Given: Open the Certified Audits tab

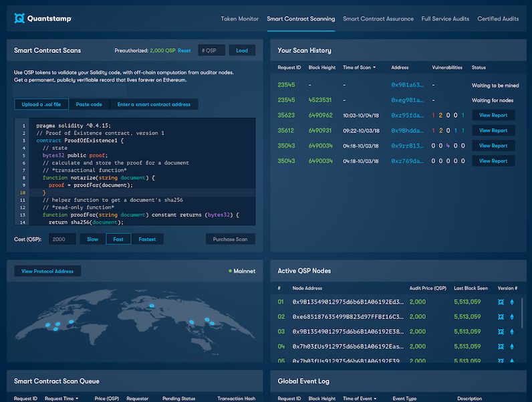Looking at the screenshot, I should [x=498, y=19].
